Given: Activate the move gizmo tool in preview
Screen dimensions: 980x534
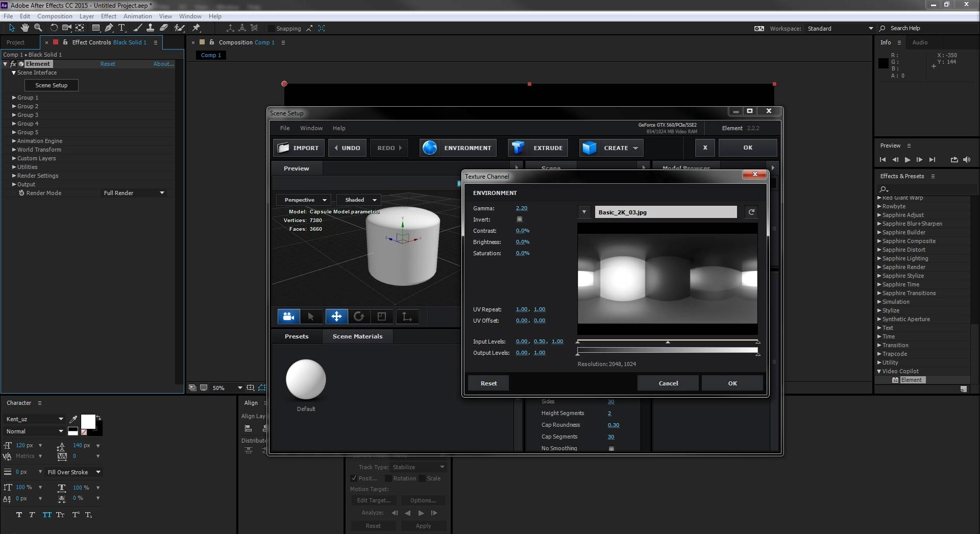Looking at the screenshot, I should (336, 317).
